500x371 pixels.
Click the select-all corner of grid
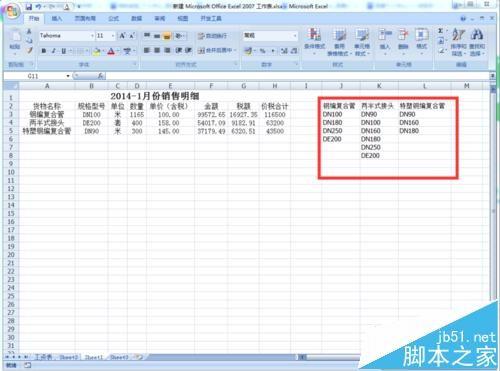click(x=11, y=86)
